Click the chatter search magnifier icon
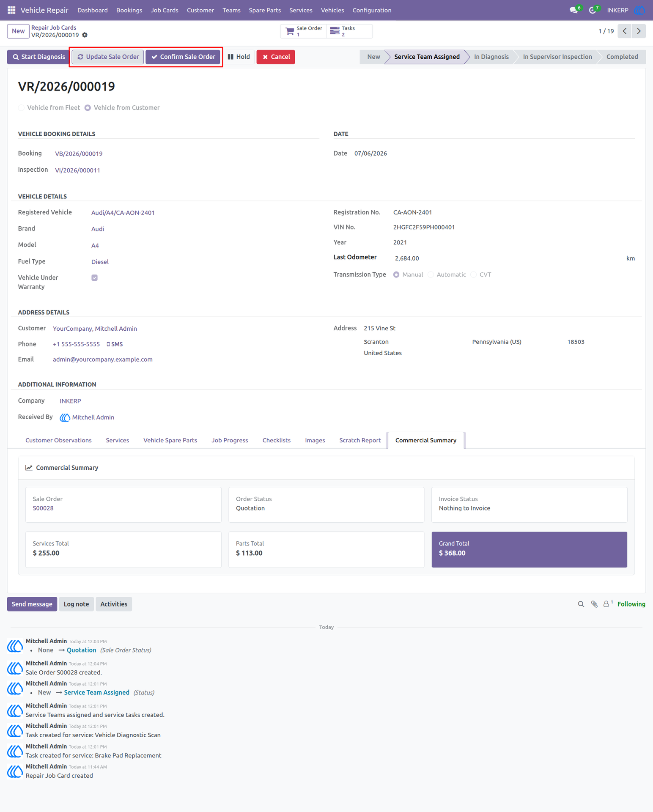The image size is (653, 812). (x=581, y=604)
